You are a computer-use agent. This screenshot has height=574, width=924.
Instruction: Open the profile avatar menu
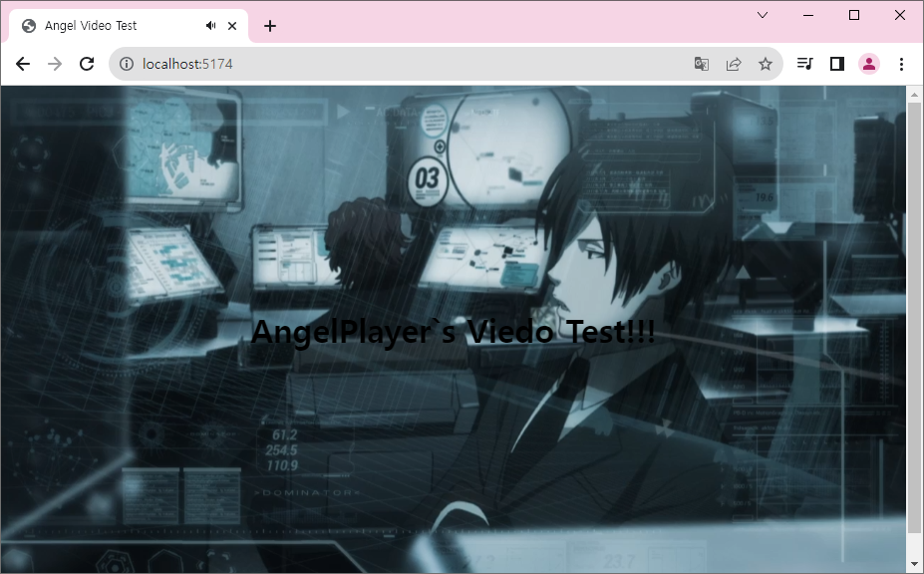click(868, 64)
